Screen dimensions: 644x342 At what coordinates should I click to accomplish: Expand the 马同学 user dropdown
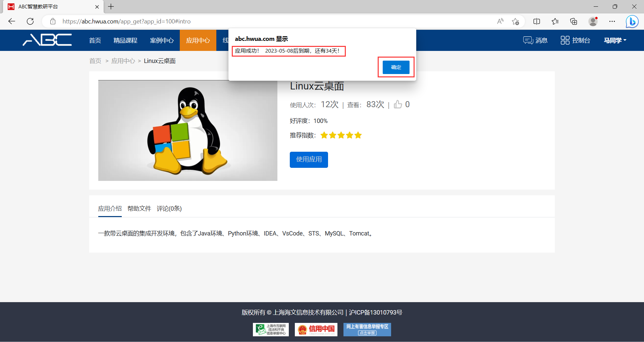click(x=615, y=40)
